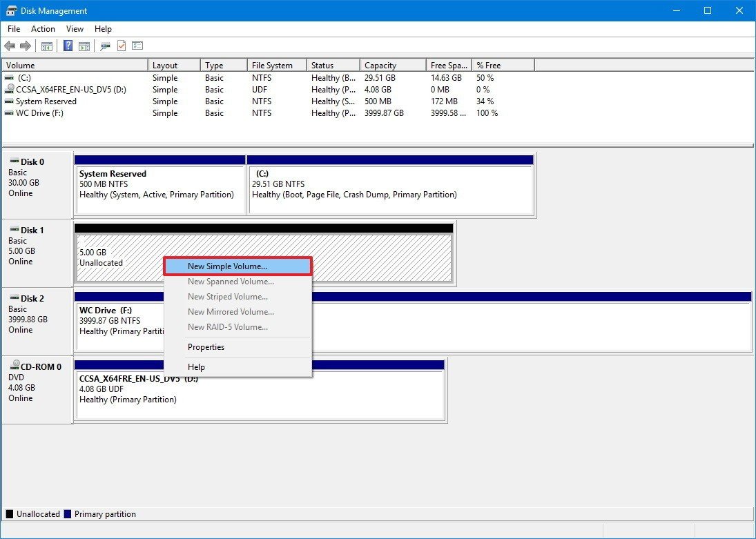Click the checkmark page toolbar icon
The image size is (756, 539).
click(122, 46)
